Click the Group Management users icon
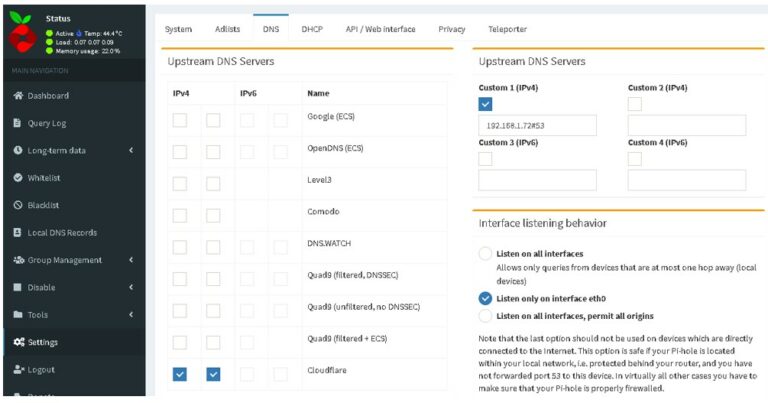Image resolution: width=768 pixels, height=403 pixels. (17, 260)
